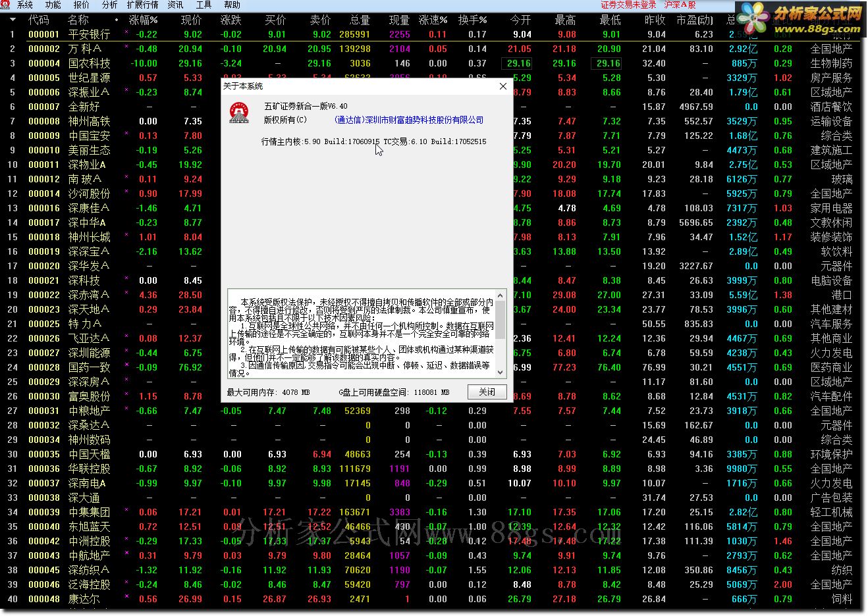Select the 沙河股份 stock name

tap(90, 193)
